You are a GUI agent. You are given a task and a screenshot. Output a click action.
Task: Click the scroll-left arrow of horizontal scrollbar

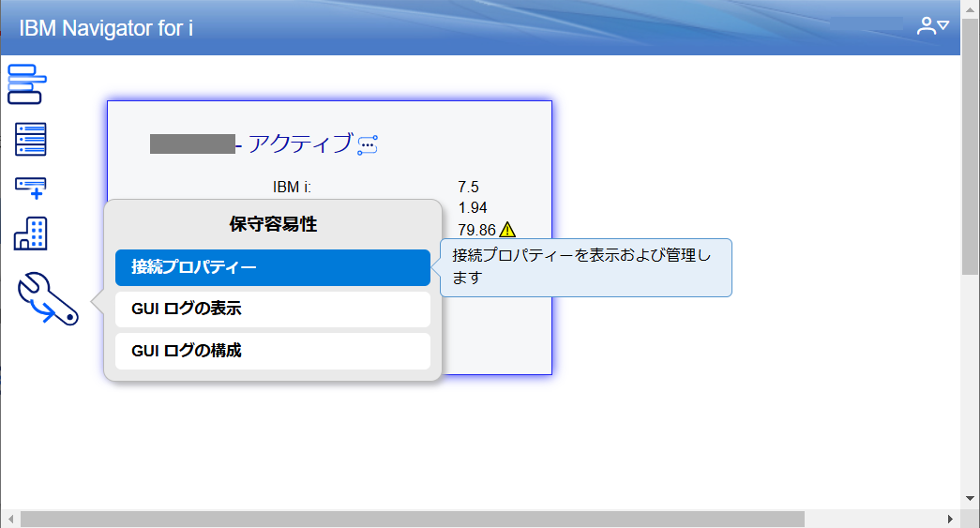click(10, 520)
